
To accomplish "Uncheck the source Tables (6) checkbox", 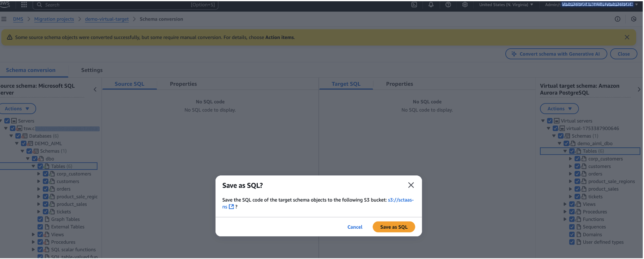I will click(40, 166).
